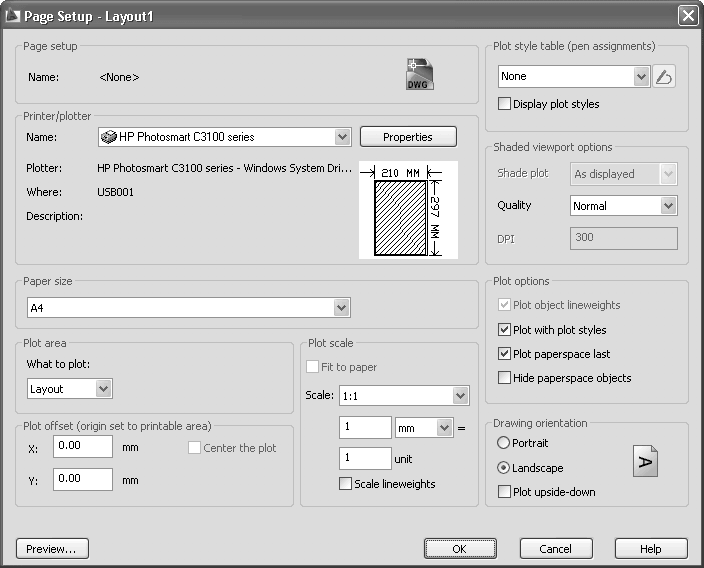
Task: Click the plot style table edit icon
Action: 664,76
